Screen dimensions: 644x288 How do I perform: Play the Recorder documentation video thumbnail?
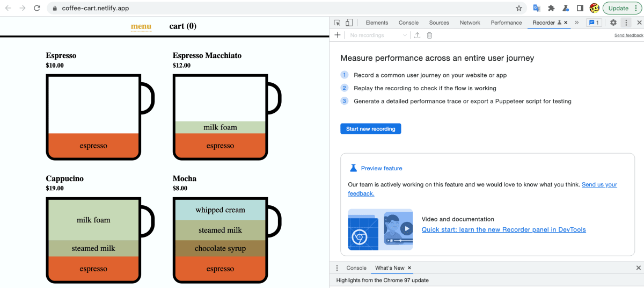coord(406,229)
